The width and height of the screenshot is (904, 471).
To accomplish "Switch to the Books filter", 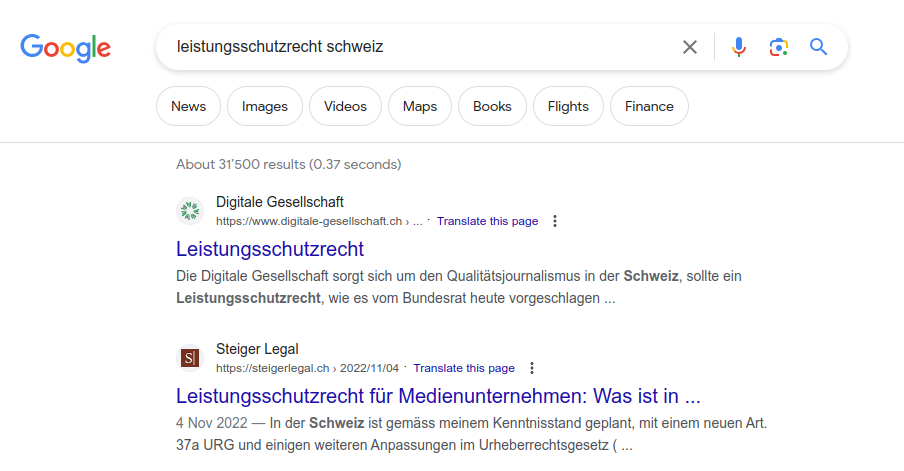I will point(492,106).
